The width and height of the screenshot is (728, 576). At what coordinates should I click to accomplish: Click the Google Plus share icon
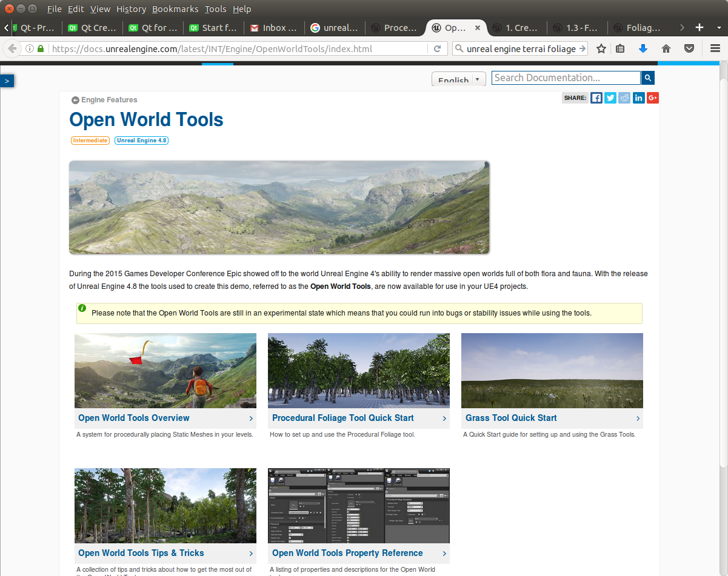653,98
